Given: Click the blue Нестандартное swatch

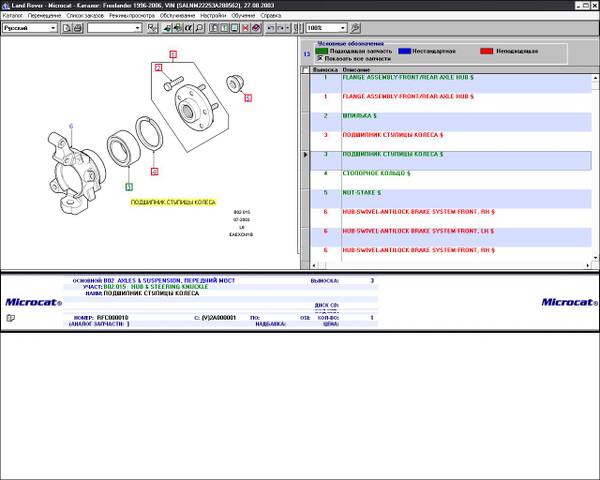Looking at the screenshot, I should point(404,51).
